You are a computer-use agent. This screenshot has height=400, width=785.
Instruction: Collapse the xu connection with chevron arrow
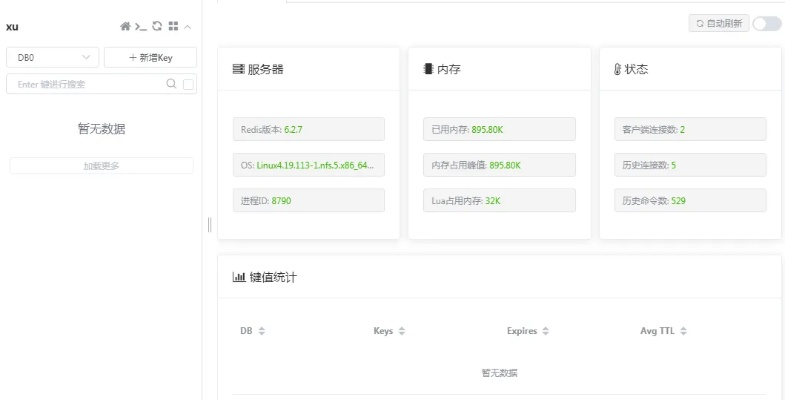[x=188, y=26]
